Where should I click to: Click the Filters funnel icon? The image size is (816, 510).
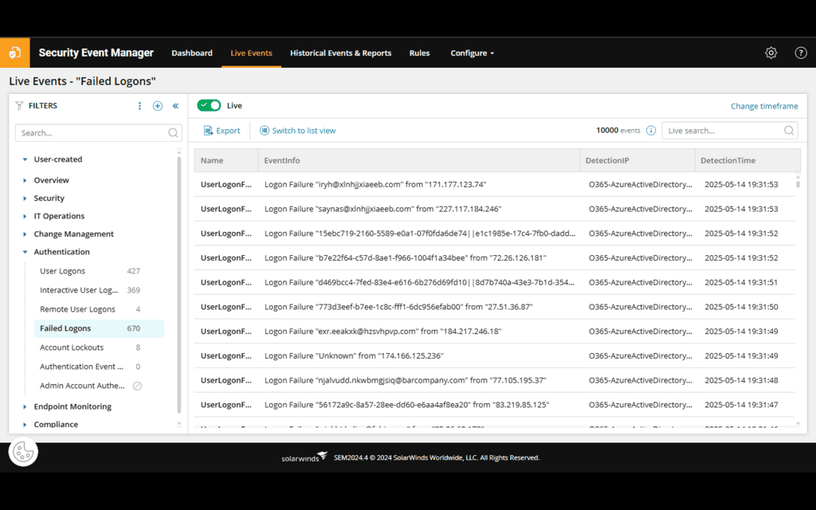click(x=19, y=106)
